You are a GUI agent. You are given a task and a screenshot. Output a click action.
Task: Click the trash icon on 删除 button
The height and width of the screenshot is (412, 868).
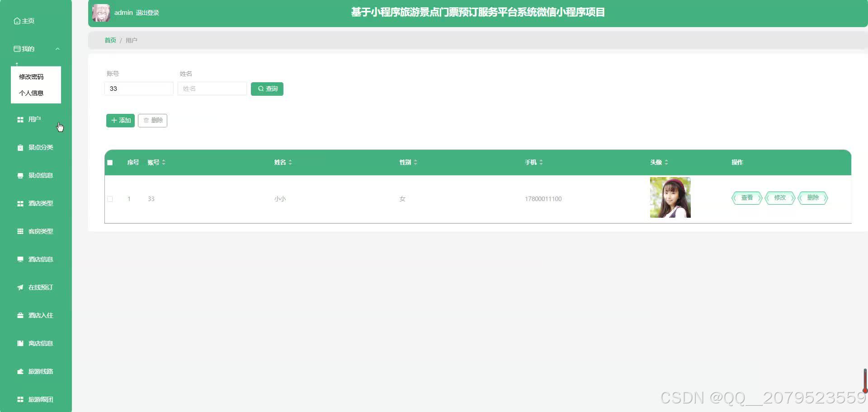146,120
